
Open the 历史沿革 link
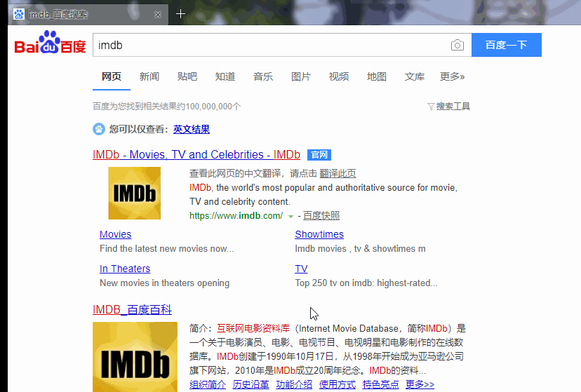(251, 384)
